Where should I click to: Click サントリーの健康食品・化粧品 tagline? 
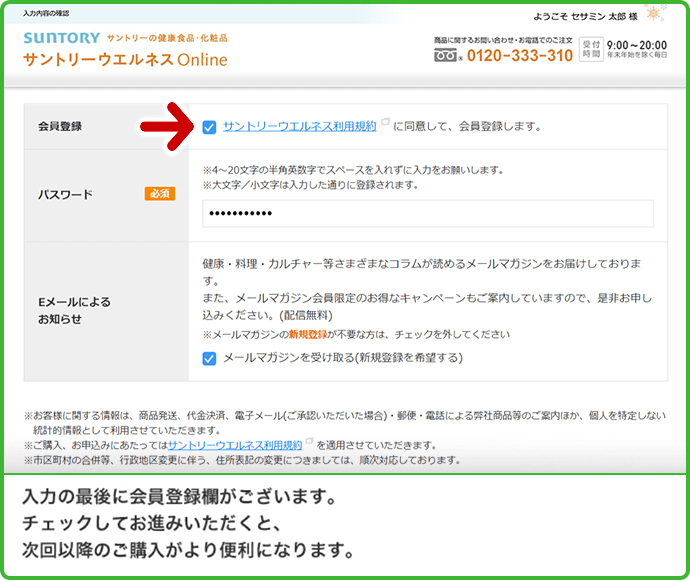[167, 38]
